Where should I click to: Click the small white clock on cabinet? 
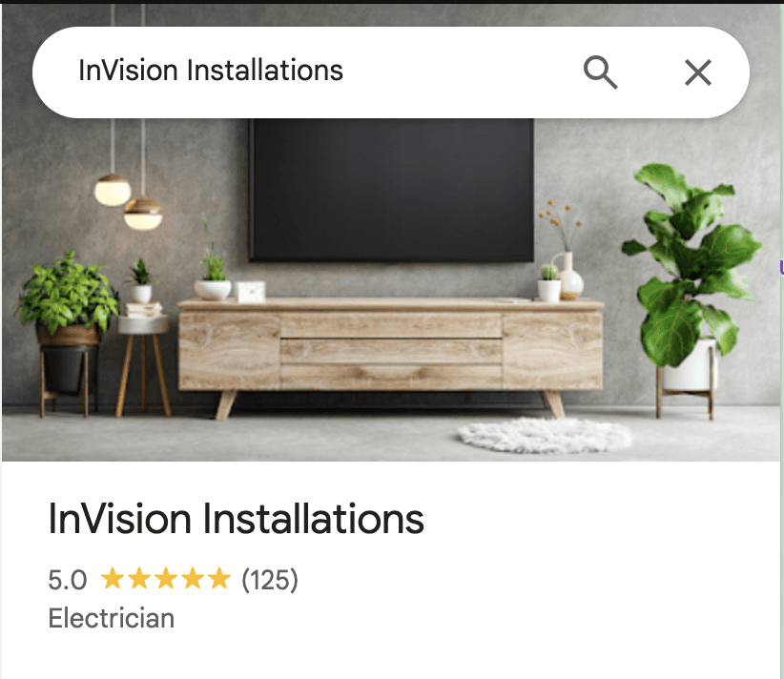250,292
